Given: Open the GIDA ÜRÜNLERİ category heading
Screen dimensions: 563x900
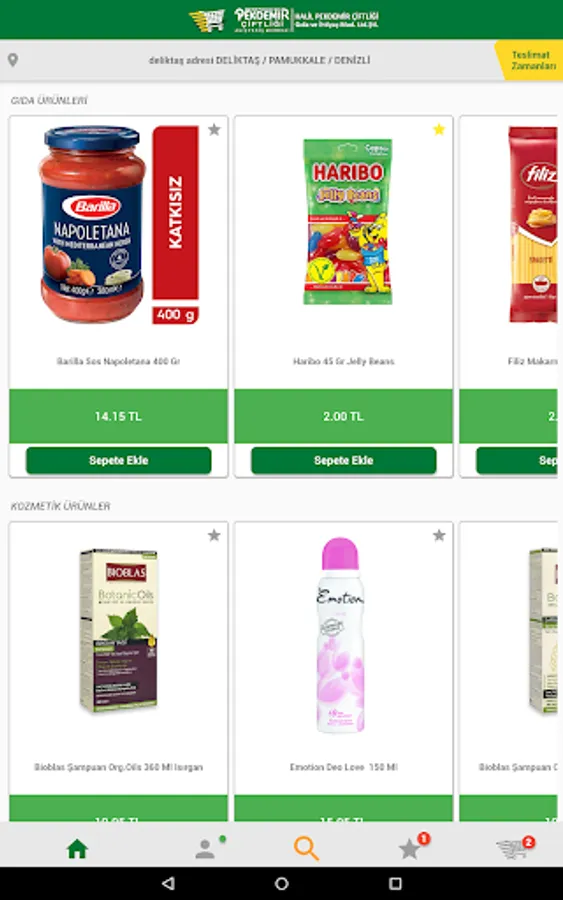Looking at the screenshot, I should tap(49, 100).
